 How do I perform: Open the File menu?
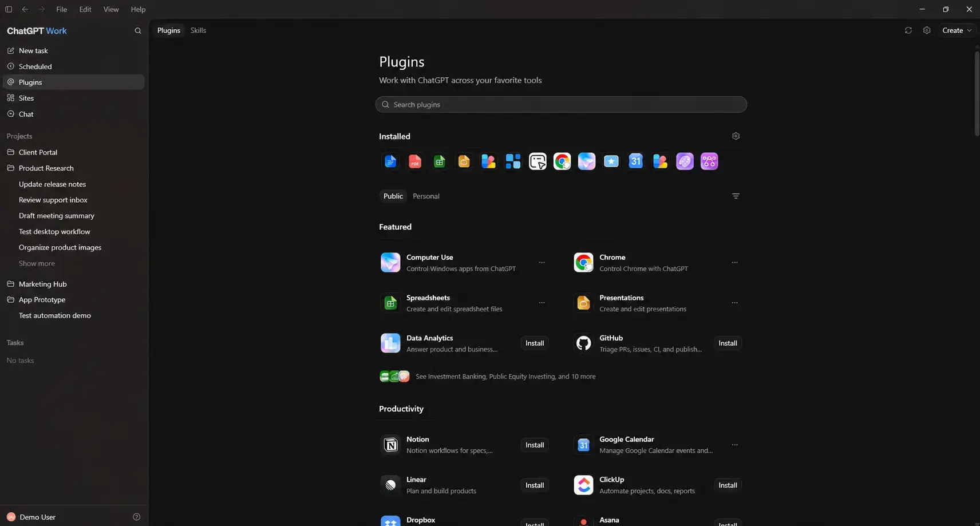pyautogui.click(x=62, y=9)
